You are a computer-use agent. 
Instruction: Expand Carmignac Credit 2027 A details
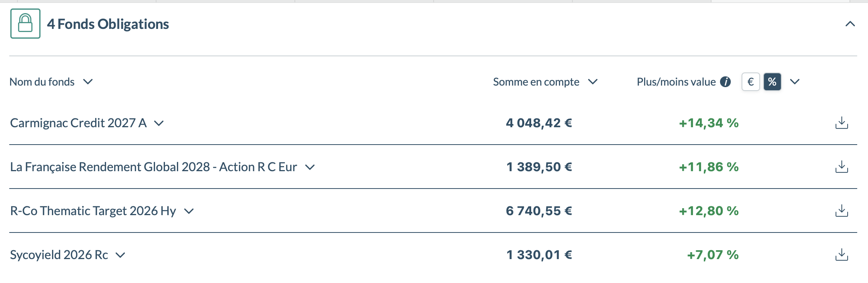[x=159, y=123]
